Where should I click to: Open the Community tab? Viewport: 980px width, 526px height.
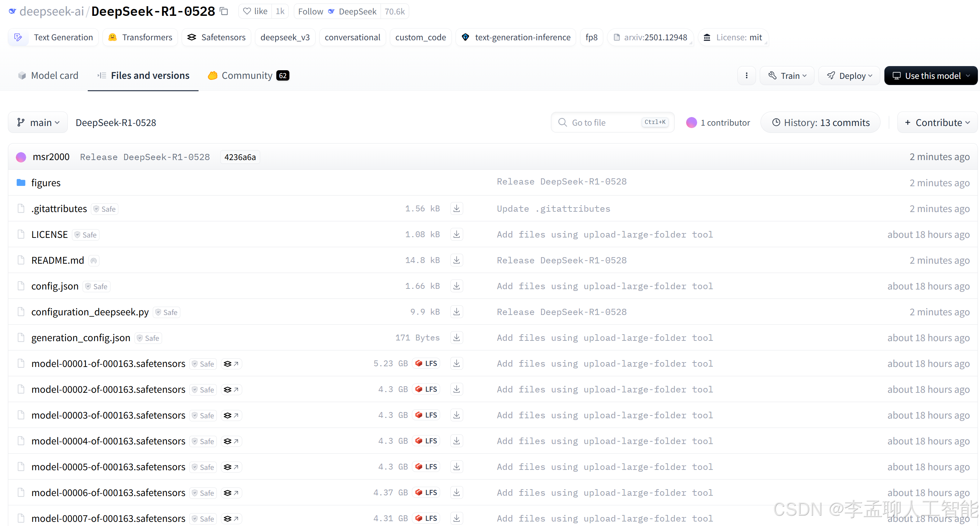(248, 75)
